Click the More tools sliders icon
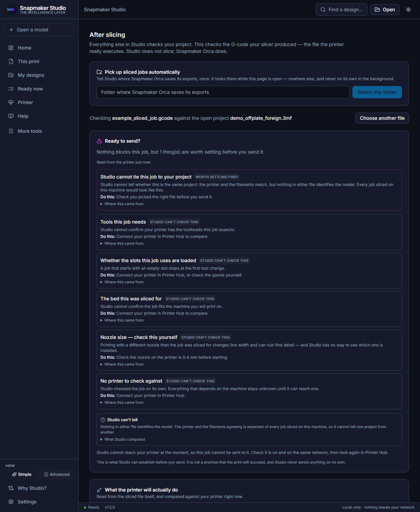Image resolution: width=420 pixels, height=512 pixels. pyautogui.click(x=11, y=131)
